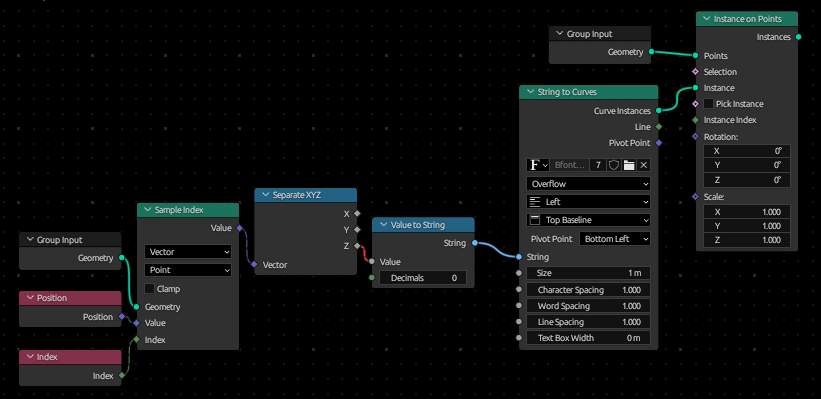
Task: Open the Top Baseline dropdown
Action: (589, 220)
